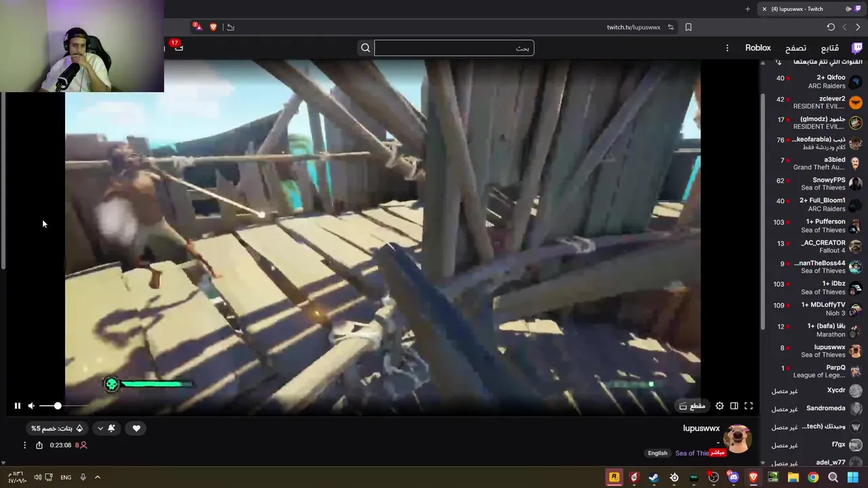
Task: Reload the page in the browser
Action: pyautogui.click(x=831, y=27)
